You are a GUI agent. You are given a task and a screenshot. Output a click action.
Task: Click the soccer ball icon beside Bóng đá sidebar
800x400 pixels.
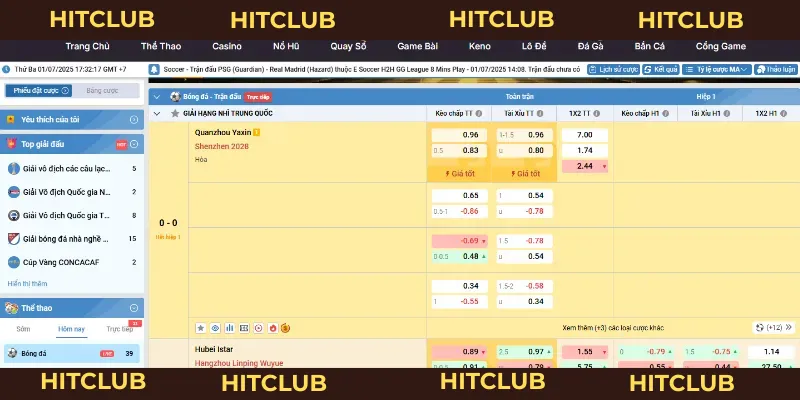[12, 353]
